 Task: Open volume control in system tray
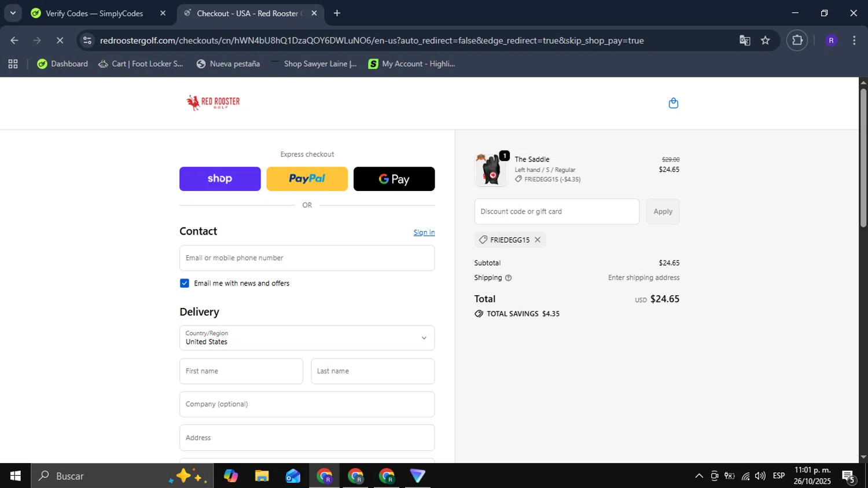760,476
